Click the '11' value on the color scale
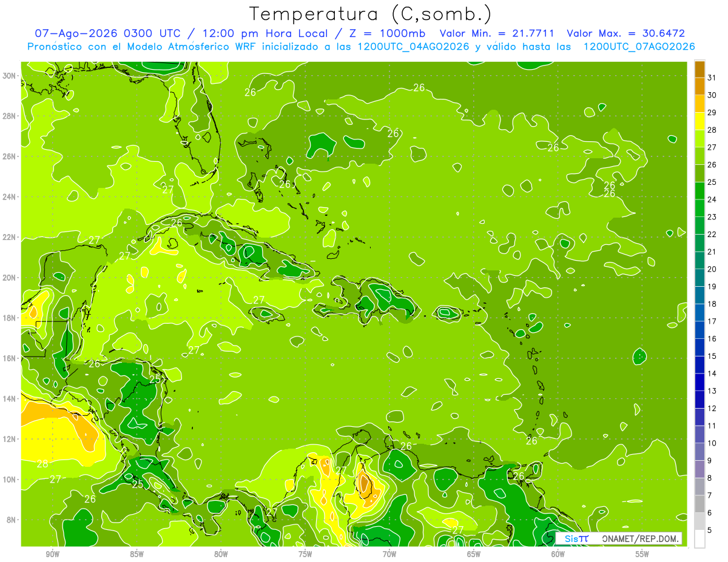Viewport: 728px width, 562px height. (712, 426)
